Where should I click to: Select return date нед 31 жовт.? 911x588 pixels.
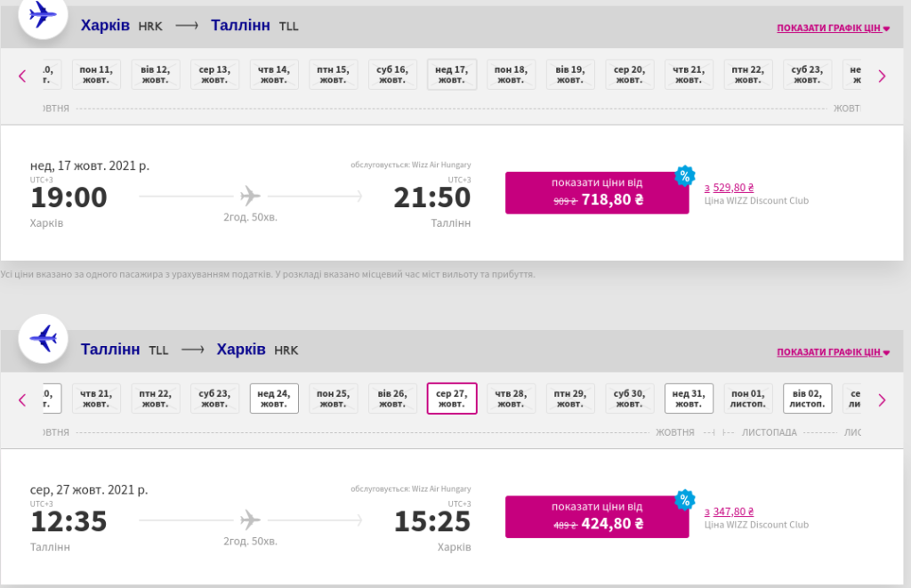[x=689, y=399]
